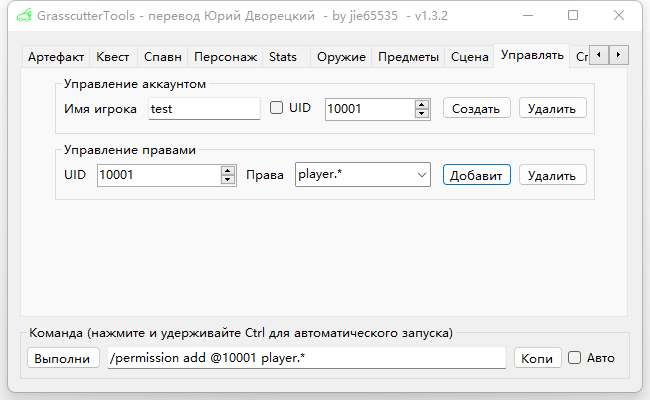Run the command with Выполни button

point(61,358)
